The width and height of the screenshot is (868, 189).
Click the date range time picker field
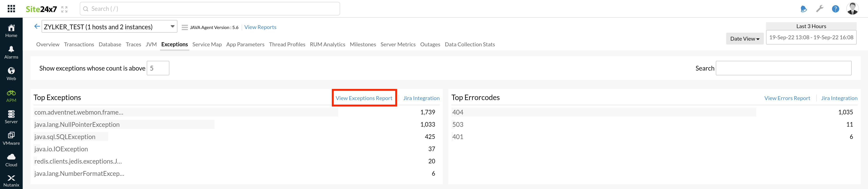click(x=811, y=37)
